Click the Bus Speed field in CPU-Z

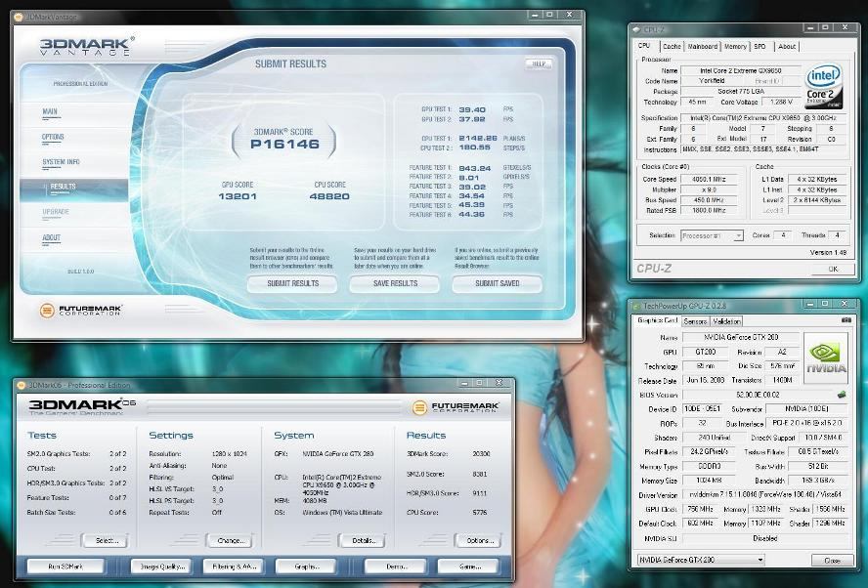(710, 199)
